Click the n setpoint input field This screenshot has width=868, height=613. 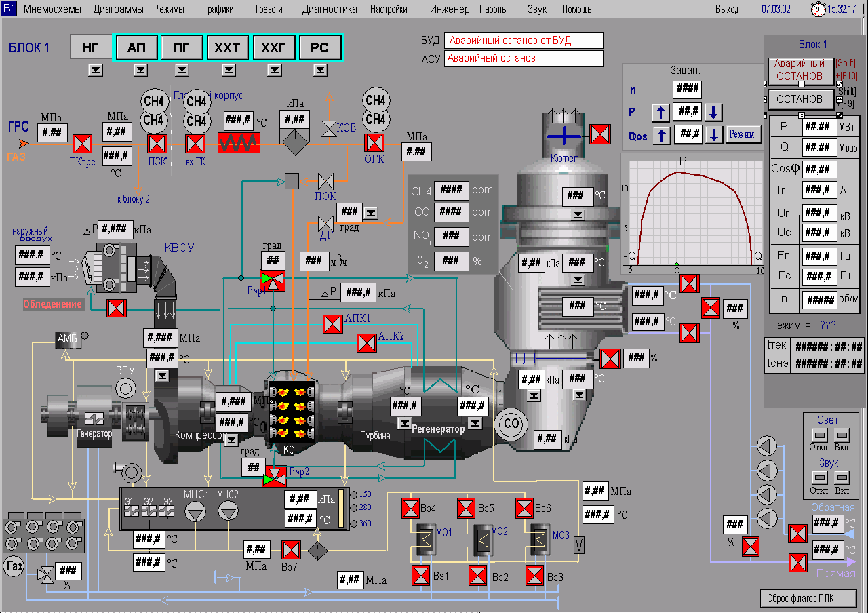[687, 90]
